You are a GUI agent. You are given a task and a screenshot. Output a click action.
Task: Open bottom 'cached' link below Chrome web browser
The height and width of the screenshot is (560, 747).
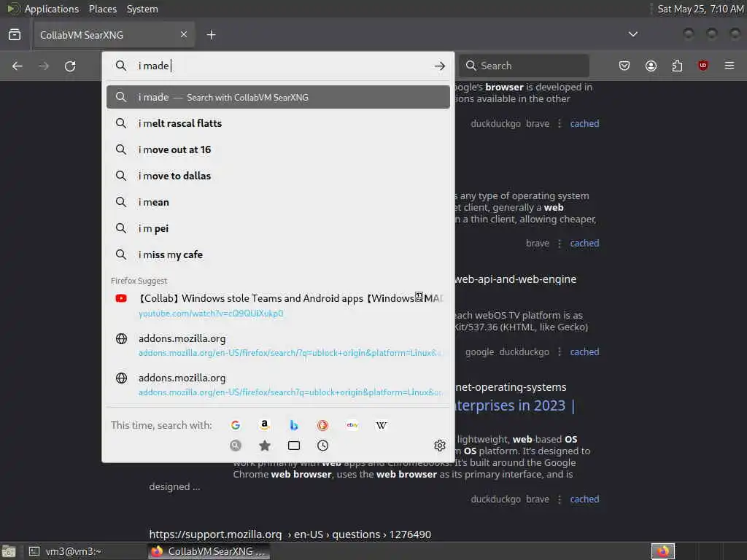(x=584, y=499)
